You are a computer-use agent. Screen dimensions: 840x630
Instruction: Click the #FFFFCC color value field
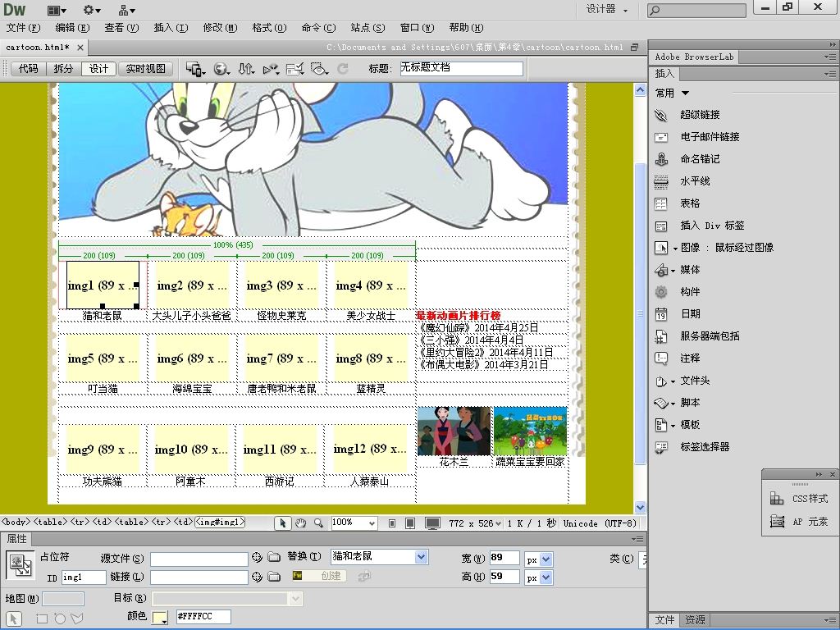coord(203,617)
